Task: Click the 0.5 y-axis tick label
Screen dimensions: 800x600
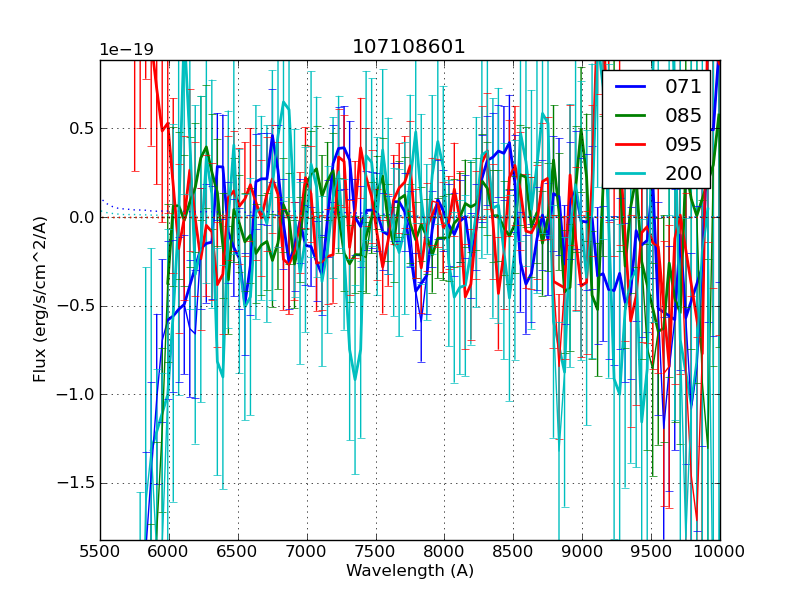Action: coord(82,128)
